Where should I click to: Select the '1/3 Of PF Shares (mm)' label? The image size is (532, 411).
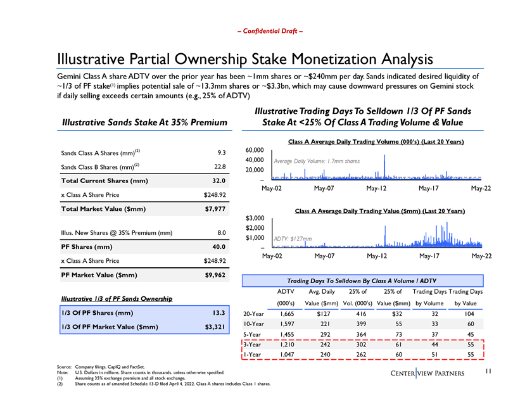click(98, 313)
